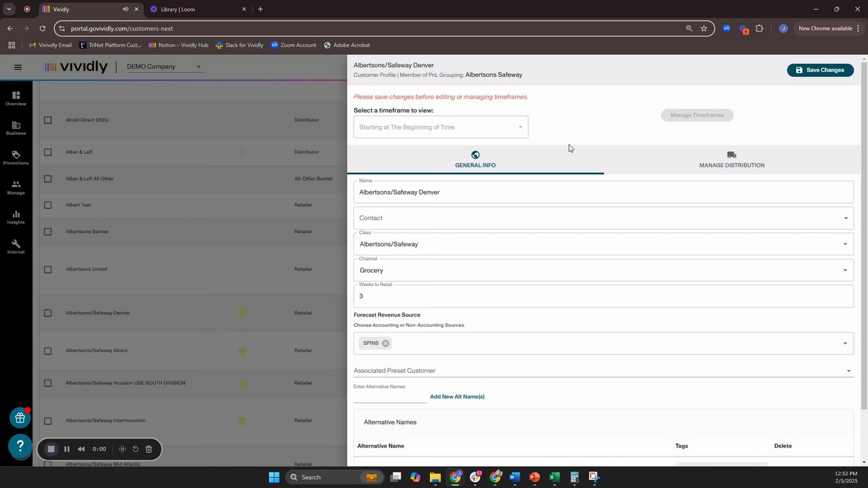Open the Notion – Vividly Hub bookmark
868x488 pixels.
point(178,45)
